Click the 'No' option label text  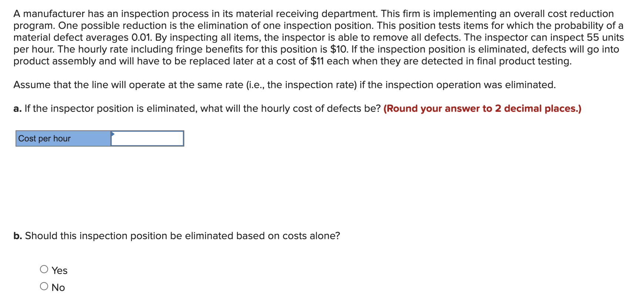[x=58, y=288]
